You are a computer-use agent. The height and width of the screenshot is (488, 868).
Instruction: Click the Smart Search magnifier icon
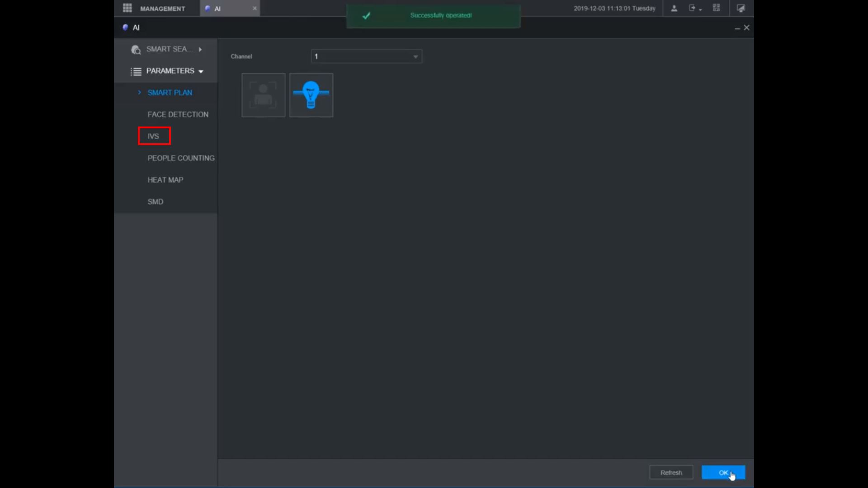point(136,50)
